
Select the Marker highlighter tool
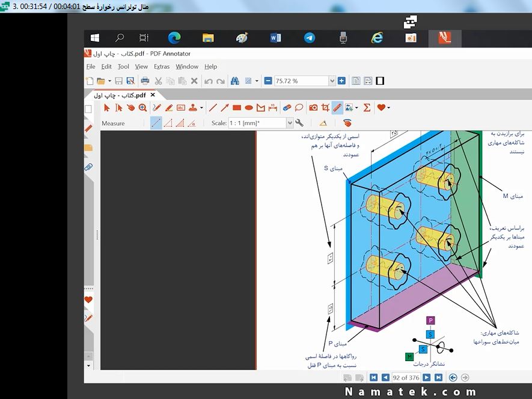[x=169, y=108]
